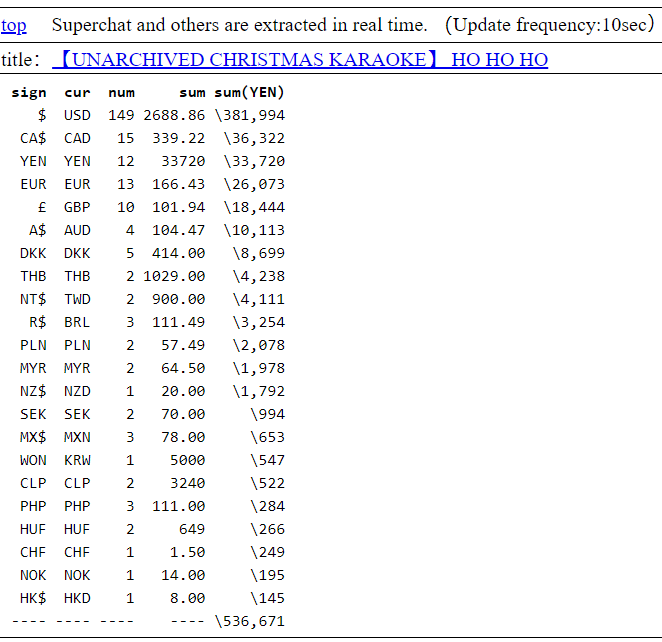Click the NT$ sign cell
The height and width of the screenshot is (642, 662).
(x=33, y=299)
